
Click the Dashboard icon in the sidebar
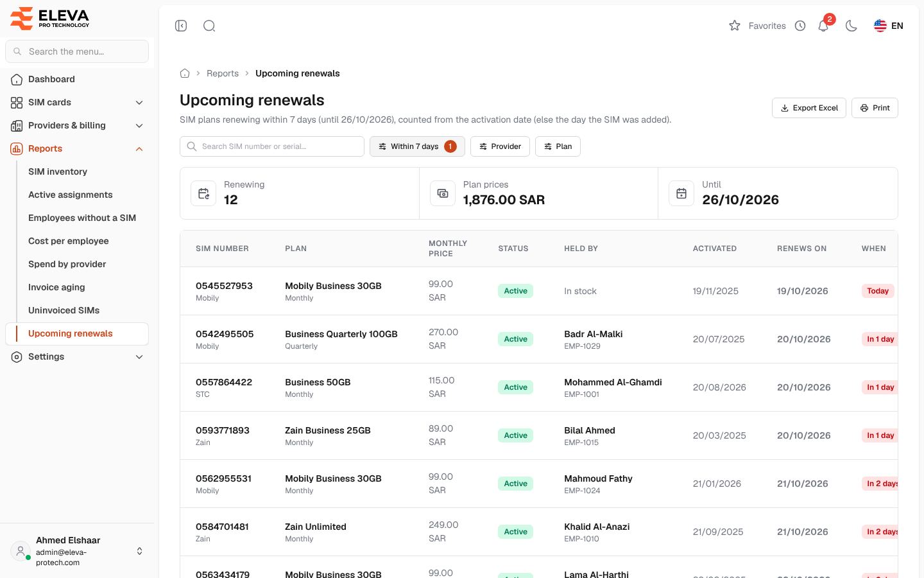click(17, 79)
